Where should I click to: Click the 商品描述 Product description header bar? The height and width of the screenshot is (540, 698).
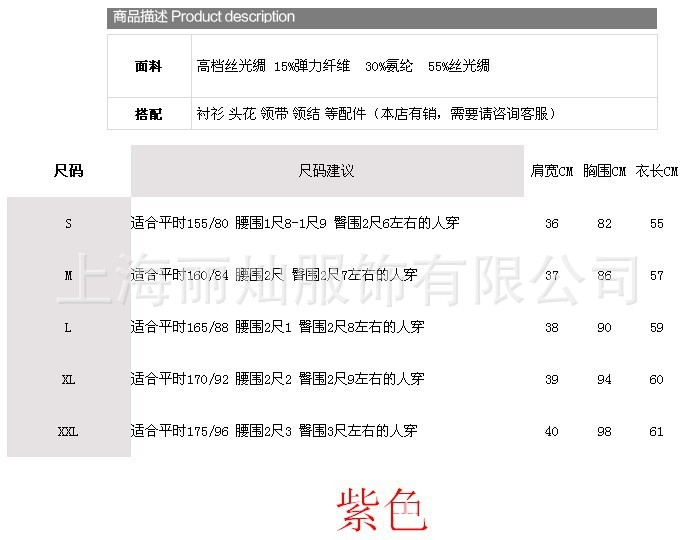(382, 17)
